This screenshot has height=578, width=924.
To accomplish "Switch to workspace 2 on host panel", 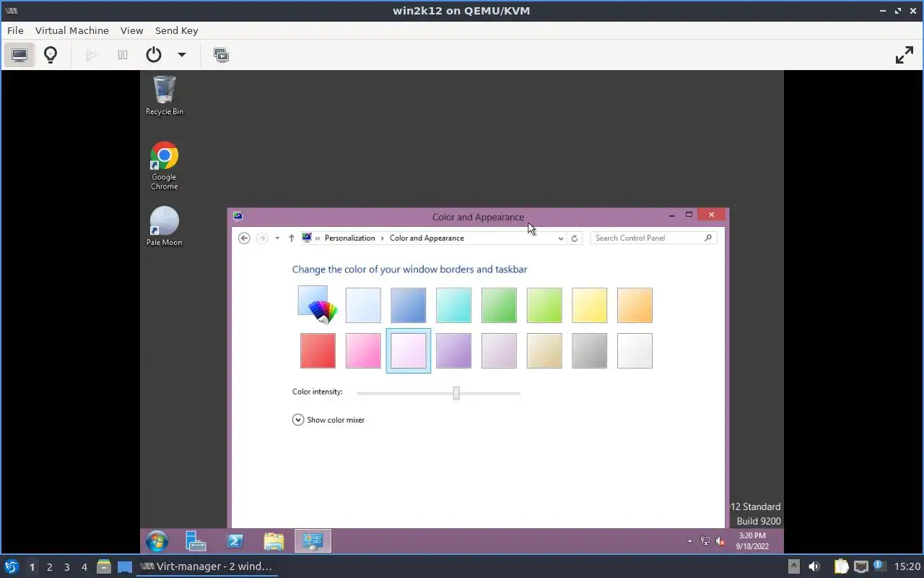I will (x=49, y=567).
